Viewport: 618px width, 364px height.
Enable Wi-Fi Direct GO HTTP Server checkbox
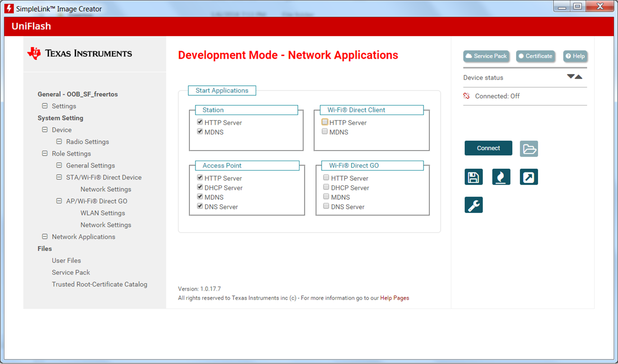point(327,178)
